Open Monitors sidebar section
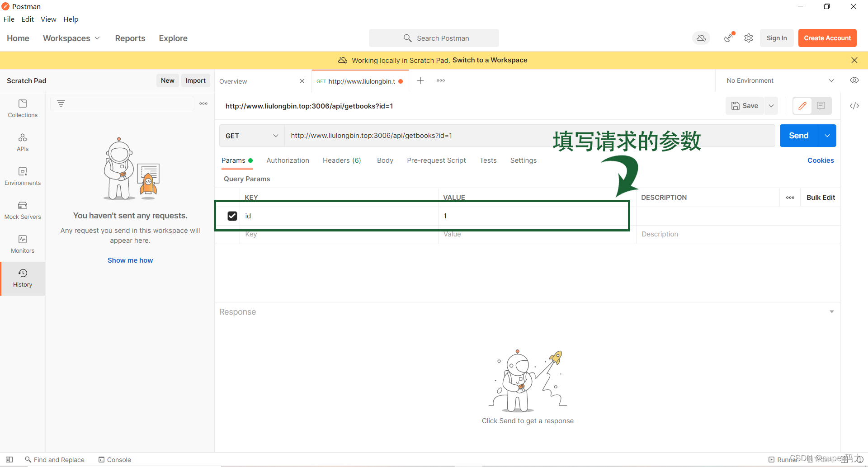Screen dimensions: 868x467 23,244
